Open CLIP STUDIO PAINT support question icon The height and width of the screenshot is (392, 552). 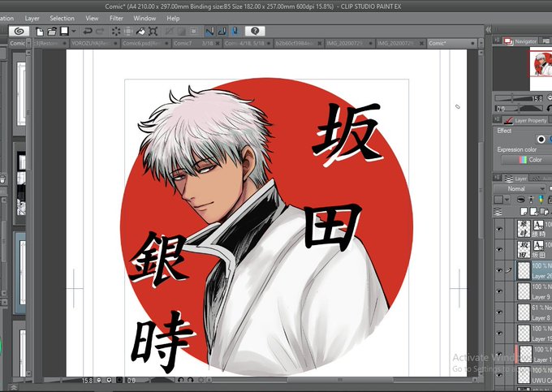(255, 31)
